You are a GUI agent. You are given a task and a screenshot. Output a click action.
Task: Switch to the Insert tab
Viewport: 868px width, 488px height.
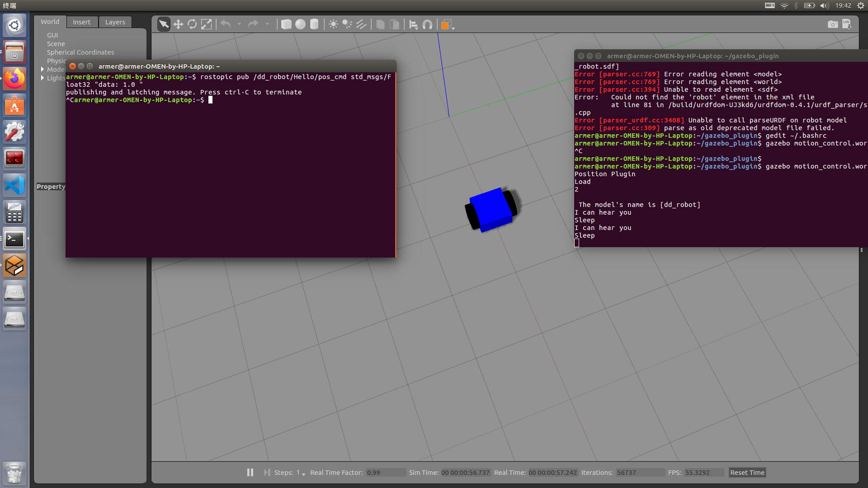click(81, 22)
